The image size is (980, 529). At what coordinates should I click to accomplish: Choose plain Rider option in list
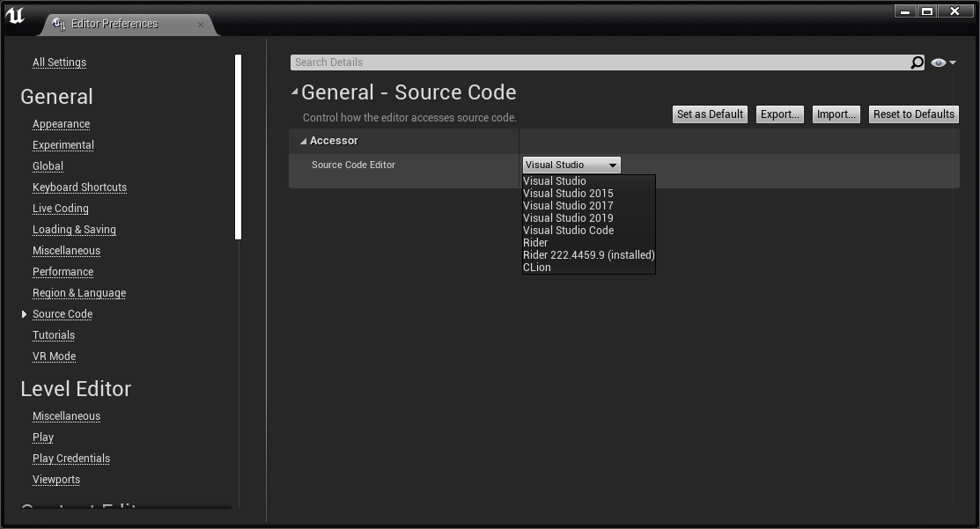tap(535, 242)
